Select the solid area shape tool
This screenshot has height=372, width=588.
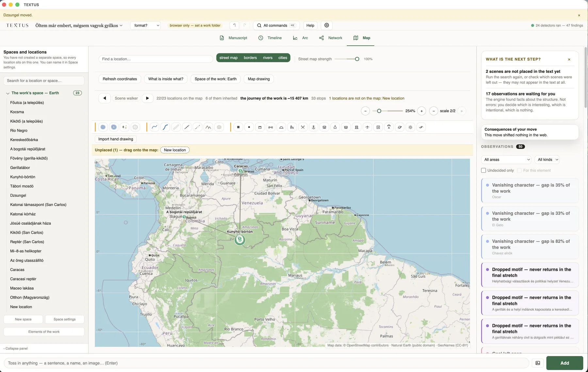[x=103, y=127]
